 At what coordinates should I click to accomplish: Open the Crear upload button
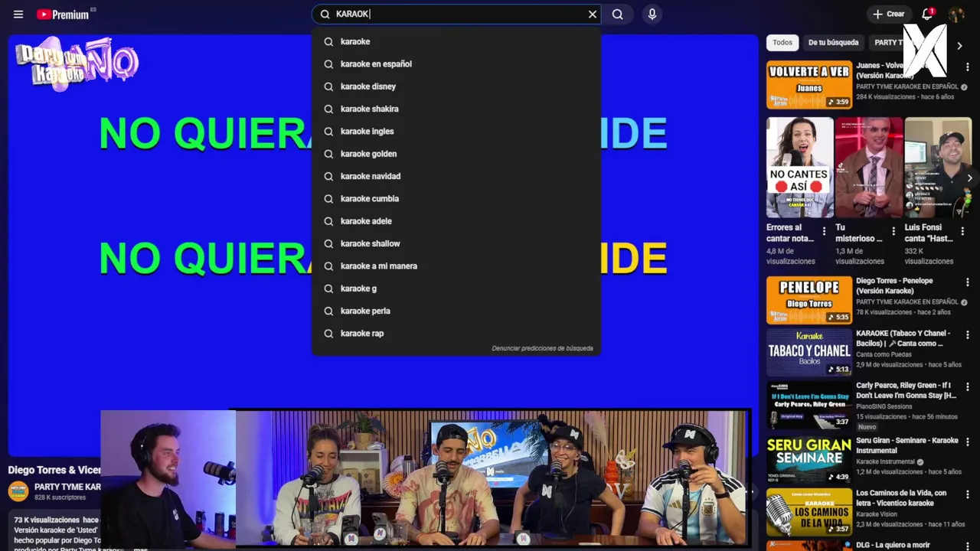(x=888, y=14)
